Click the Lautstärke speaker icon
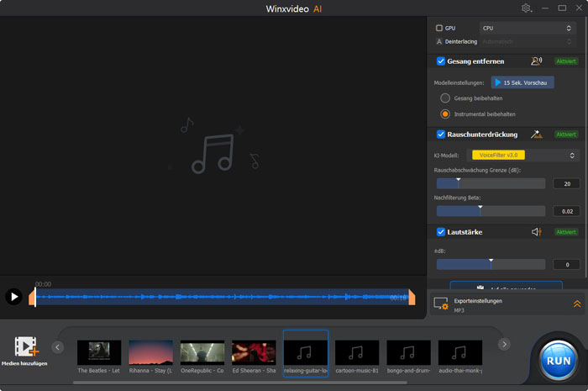This screenshot has height=391, width=588. click(x=537, y=232)
